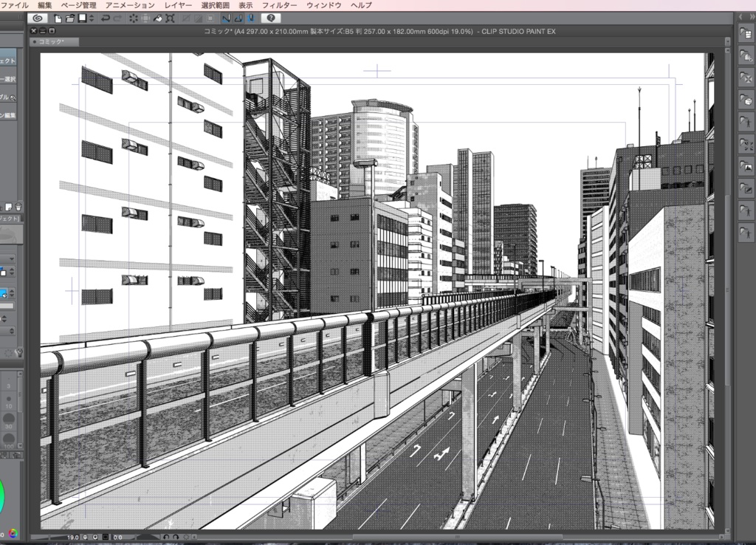Open a file with the folder toolbar icon

tap(69, 18)
